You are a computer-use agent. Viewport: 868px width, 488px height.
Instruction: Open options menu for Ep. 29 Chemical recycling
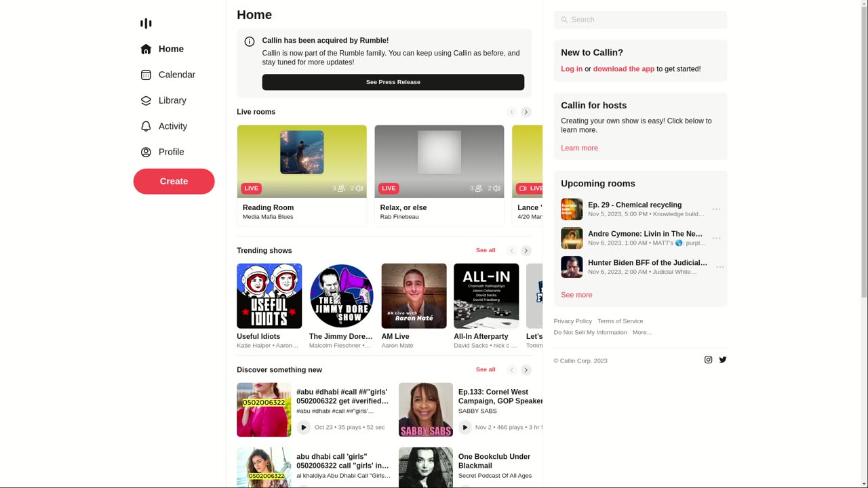click(717, 209)
